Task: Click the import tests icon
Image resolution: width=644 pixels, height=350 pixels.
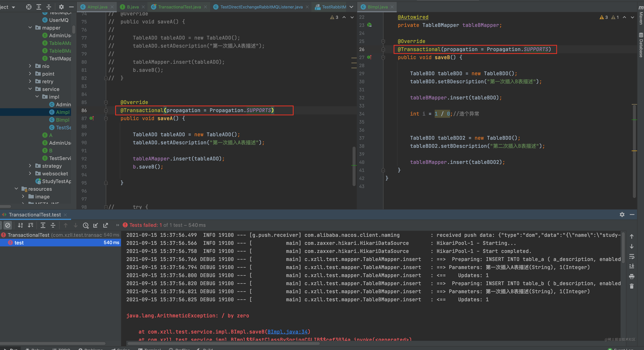Action: (x=95, y=225)
